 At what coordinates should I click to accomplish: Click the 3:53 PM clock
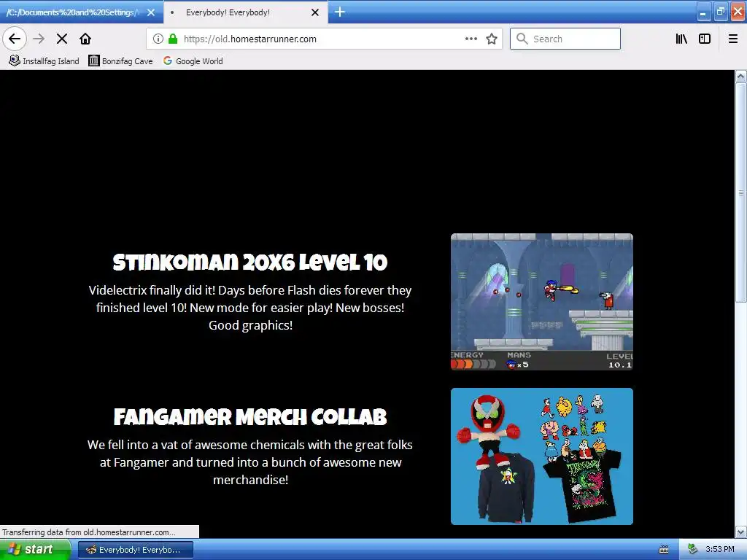pos(720,549)
